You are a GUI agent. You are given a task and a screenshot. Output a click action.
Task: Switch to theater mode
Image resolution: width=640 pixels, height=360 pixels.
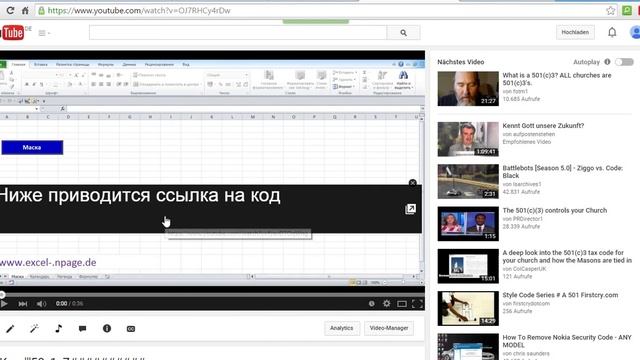tap(402, 304)
